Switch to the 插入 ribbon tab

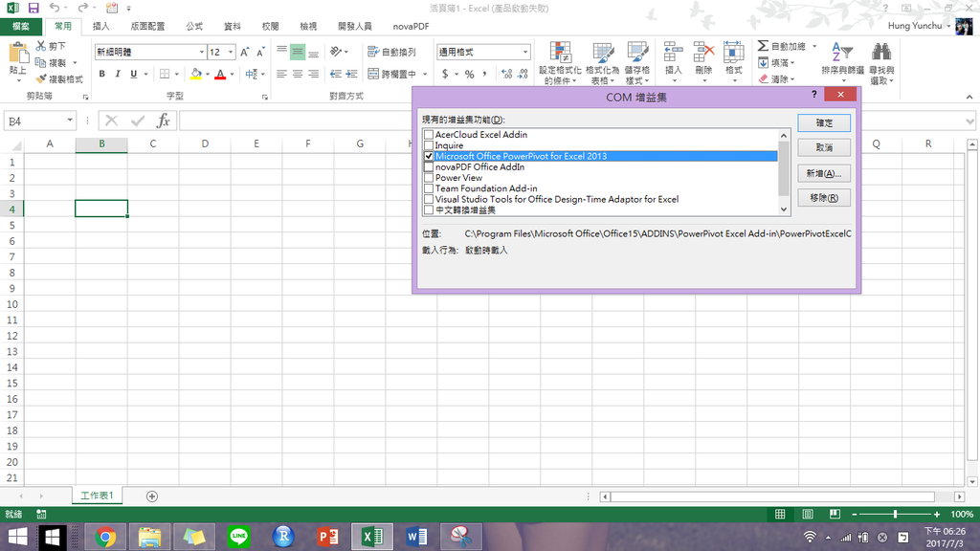[100, 26]
